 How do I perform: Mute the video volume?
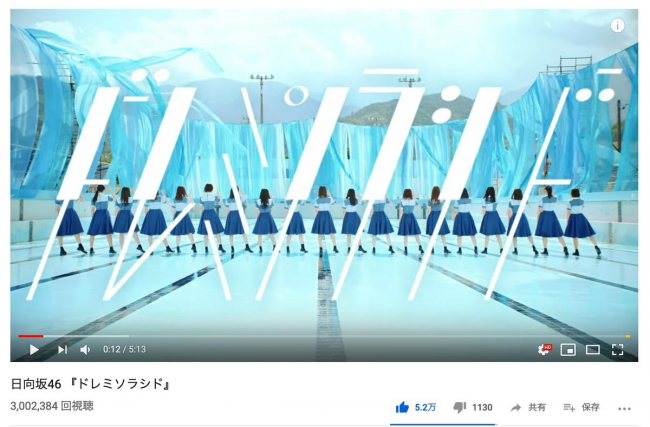click(x=85, y=350)
